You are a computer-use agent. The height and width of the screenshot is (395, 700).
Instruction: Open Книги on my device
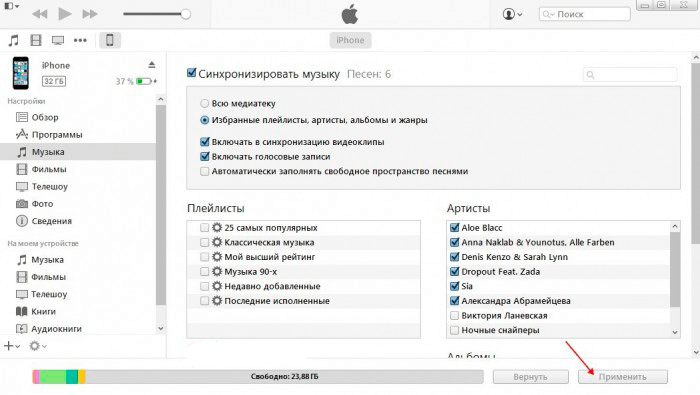[36, 312]
